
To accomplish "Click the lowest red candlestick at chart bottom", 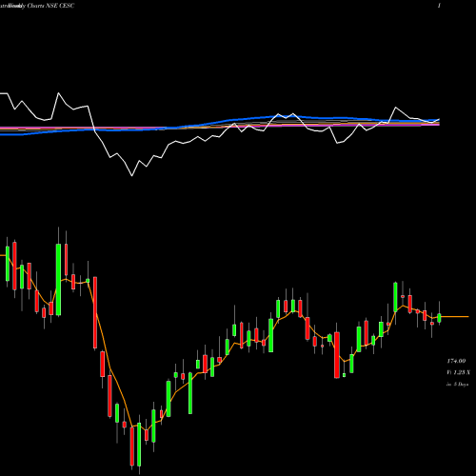I will [132, 446].
